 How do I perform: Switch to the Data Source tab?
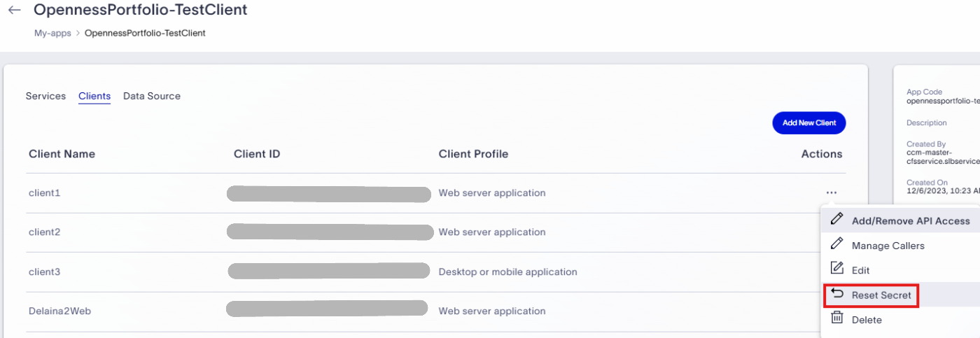pos(152,96)
